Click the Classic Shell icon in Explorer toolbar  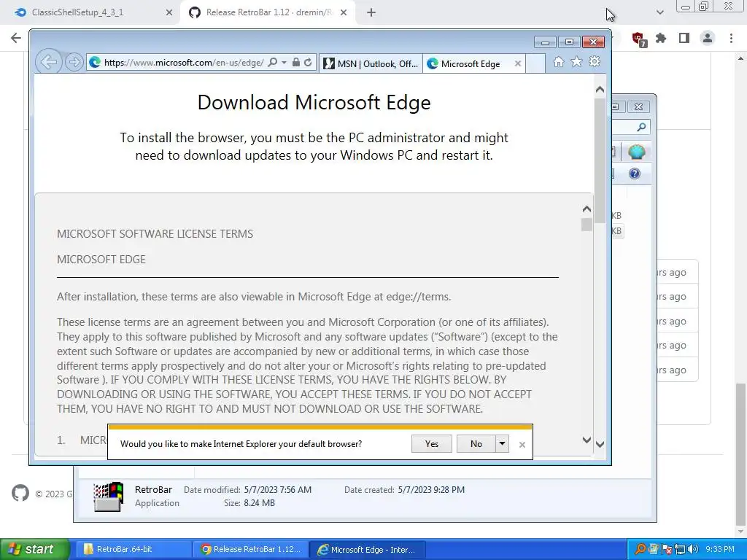pyautogui.click(x=636, y=152)
